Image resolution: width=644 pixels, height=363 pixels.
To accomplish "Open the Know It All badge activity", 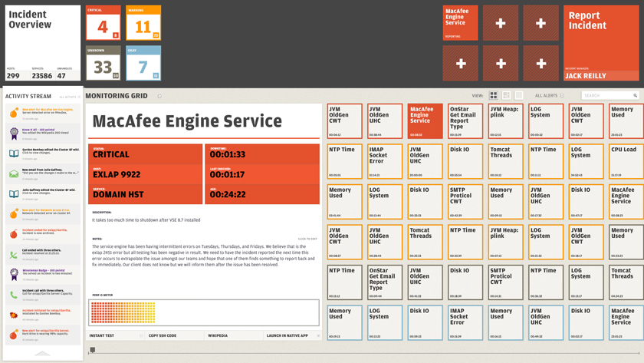I will pyautogui.click(x=43, y=134).
